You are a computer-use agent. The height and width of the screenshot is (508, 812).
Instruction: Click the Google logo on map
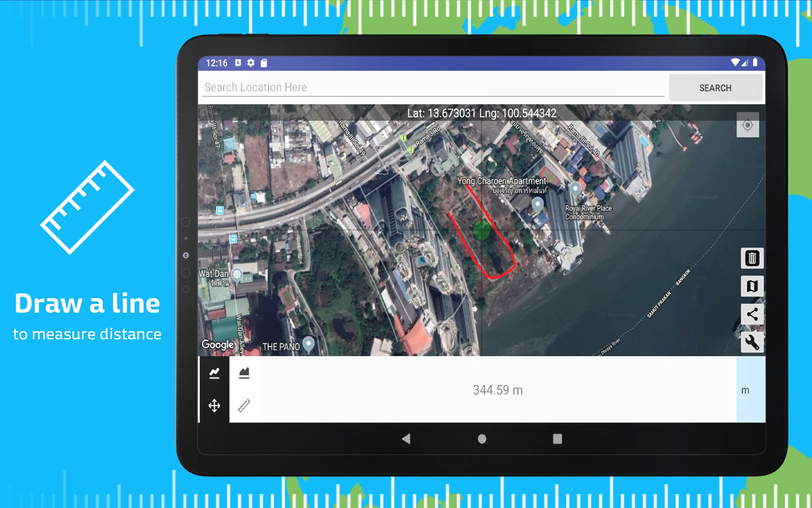point(217,344)
